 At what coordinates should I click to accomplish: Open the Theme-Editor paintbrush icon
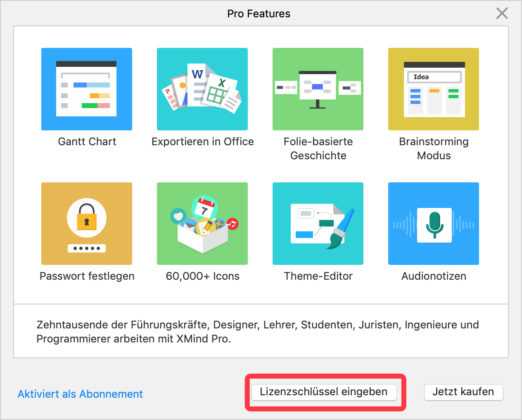[x=318, y=224]
